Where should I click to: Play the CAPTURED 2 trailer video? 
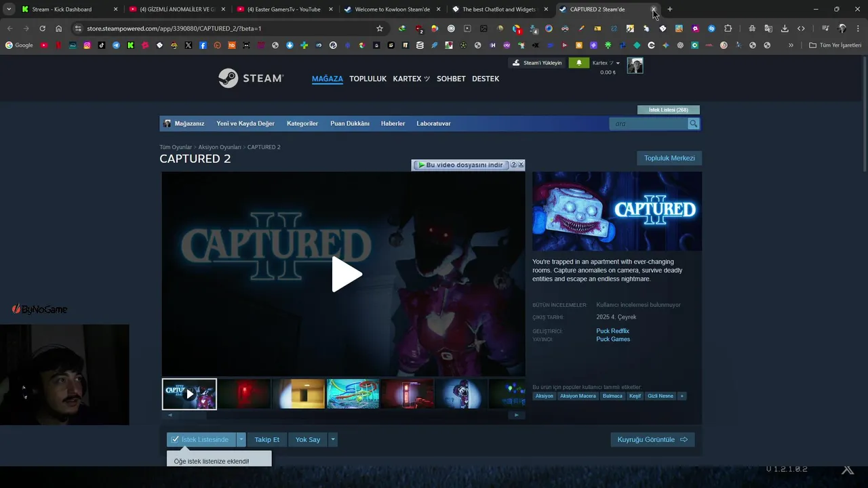[x=347, y=274]
